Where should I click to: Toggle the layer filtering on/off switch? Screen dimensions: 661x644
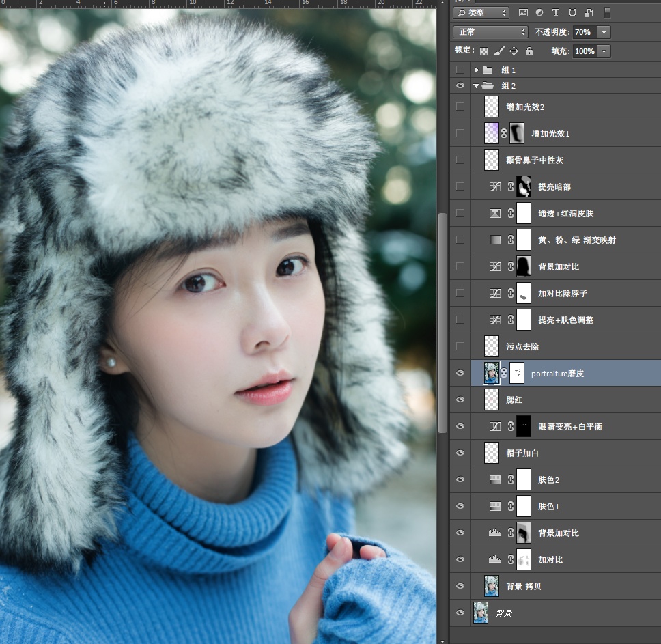[608, 13]
